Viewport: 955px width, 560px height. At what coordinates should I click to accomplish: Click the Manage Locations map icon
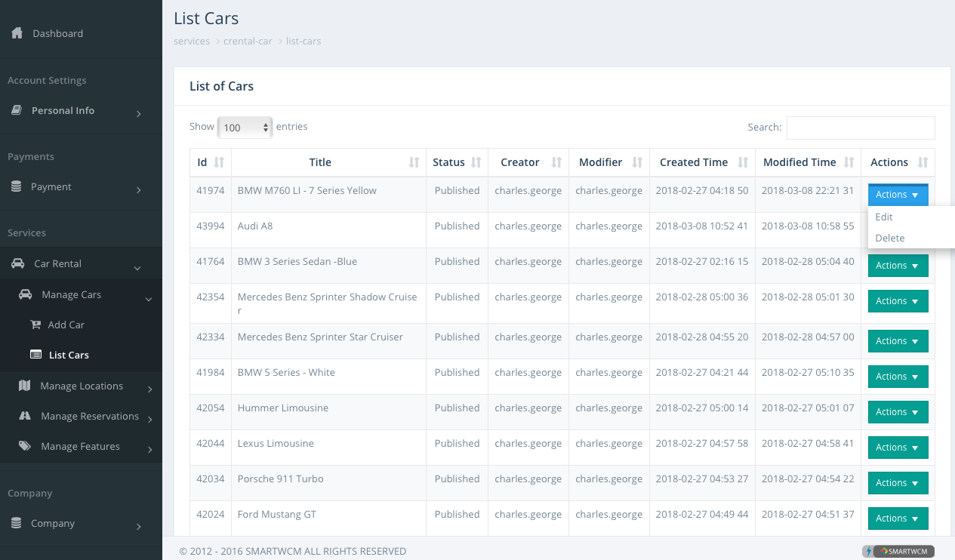coord(25,386)
